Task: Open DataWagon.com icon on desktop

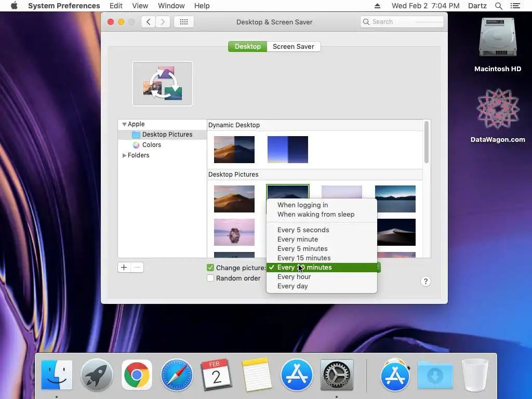Action: pos(498,115)
